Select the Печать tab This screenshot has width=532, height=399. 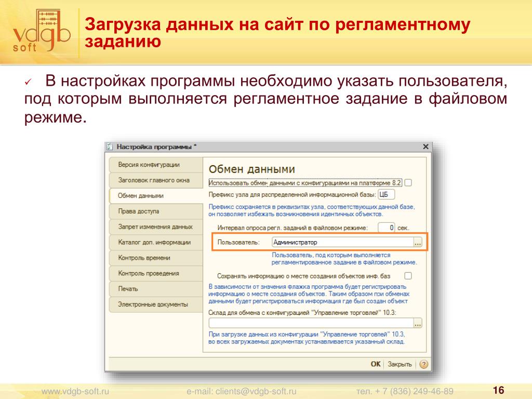point(156,289)
